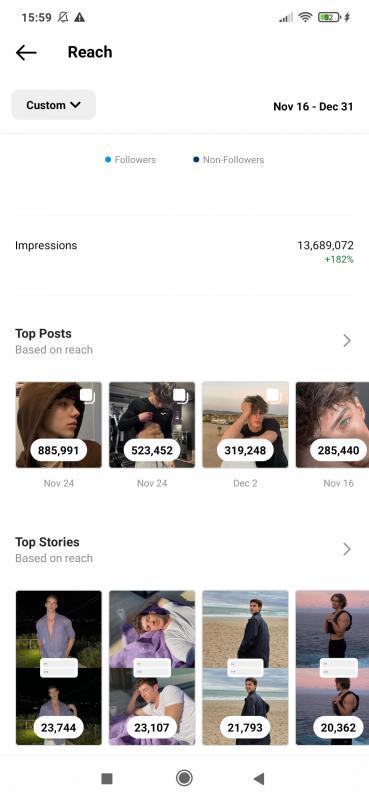Open the top post with 885,991 reach

coord(59,424)
